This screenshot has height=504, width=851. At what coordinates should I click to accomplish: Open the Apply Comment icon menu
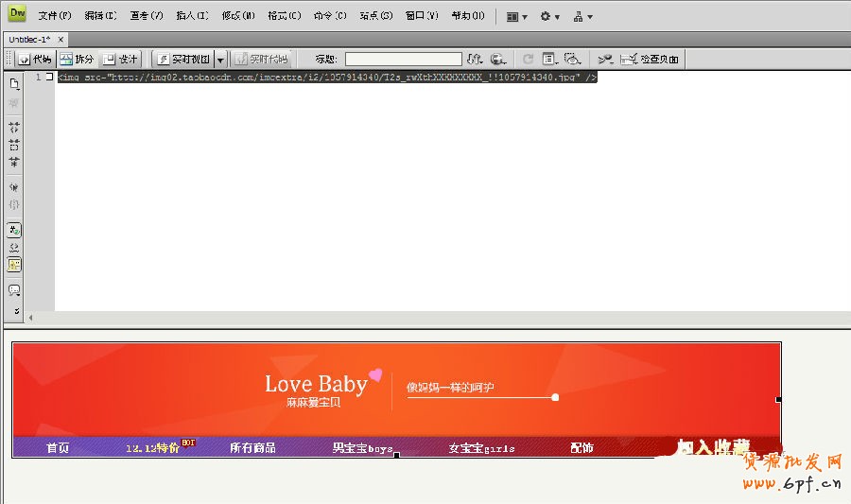point(14,290)
